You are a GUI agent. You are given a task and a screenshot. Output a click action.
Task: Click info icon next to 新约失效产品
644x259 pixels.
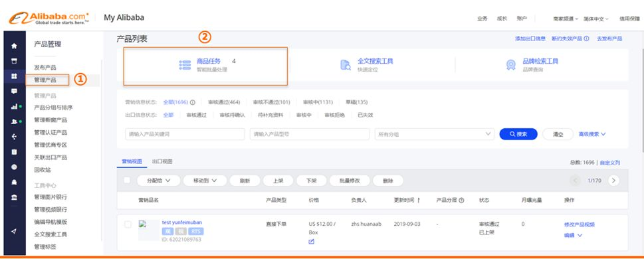(586, 39)
